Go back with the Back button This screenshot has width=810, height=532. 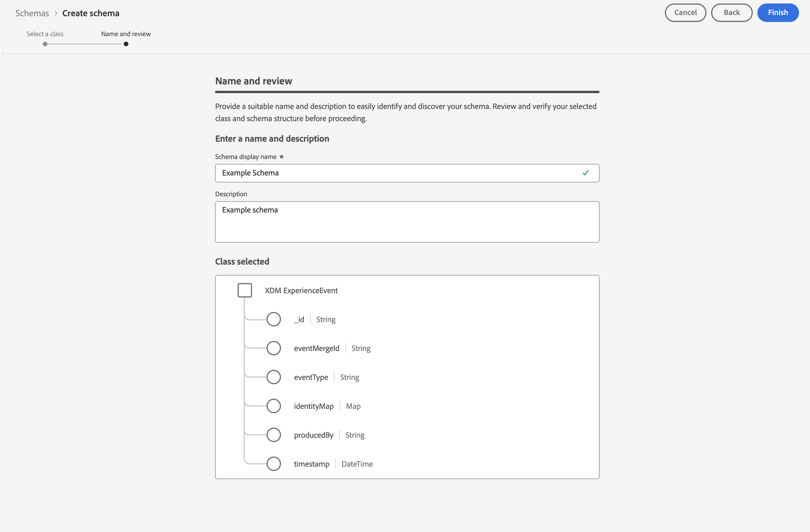(731, 13)
